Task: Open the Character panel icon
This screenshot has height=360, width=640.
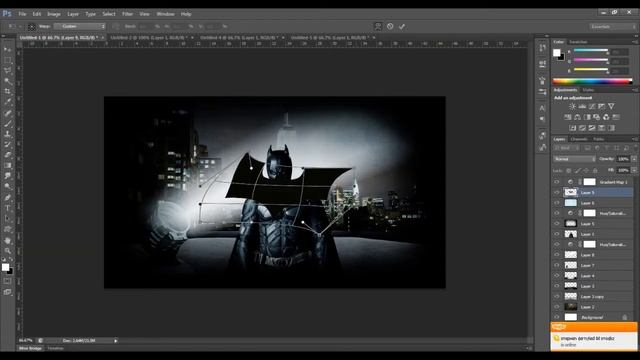Action: pos(542,108)
